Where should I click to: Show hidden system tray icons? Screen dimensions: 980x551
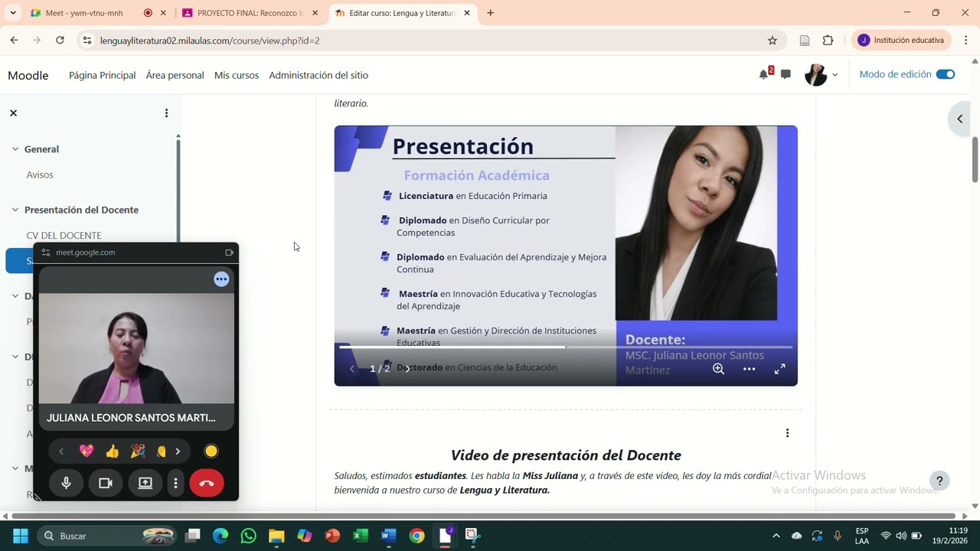point(776,536)
